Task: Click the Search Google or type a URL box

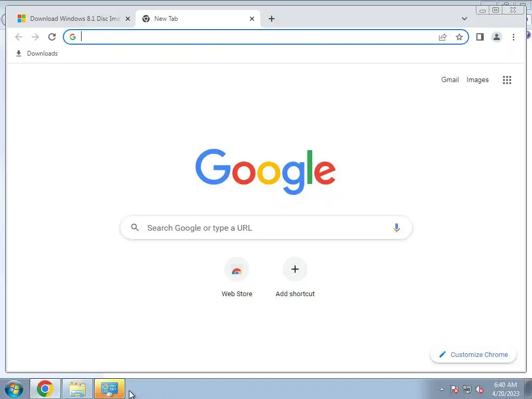Action: tap(266, 228)
